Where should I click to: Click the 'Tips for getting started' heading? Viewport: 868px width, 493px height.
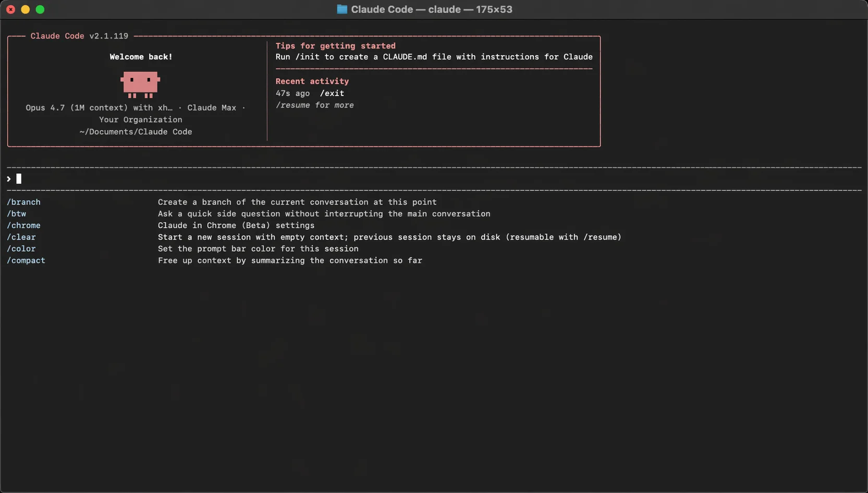[336, 46]
